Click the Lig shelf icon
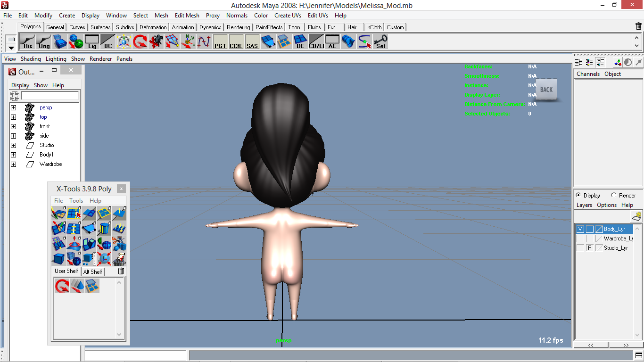This screenshot has height=362, width=644. (x=92, y=42)
